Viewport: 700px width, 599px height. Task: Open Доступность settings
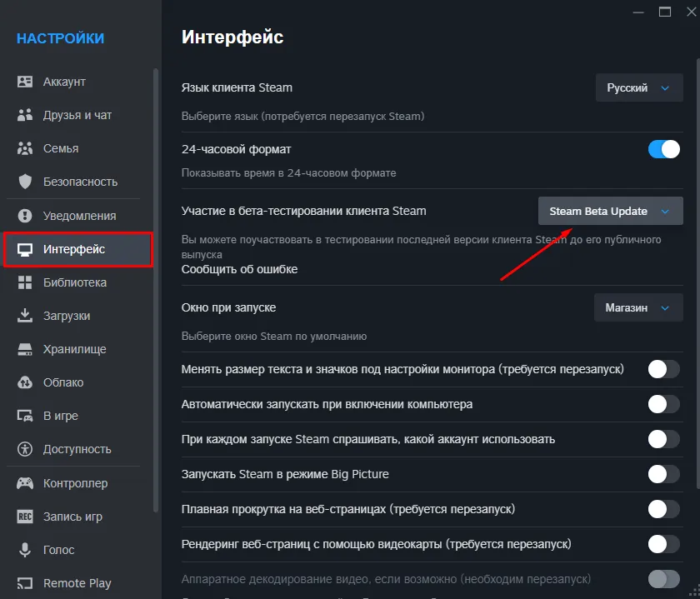pyautogui.click(x=78, y=449)
